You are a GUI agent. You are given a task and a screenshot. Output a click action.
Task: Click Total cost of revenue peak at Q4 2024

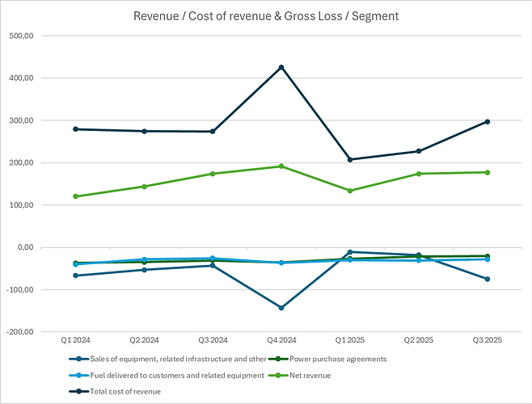[x=281, y=67]
